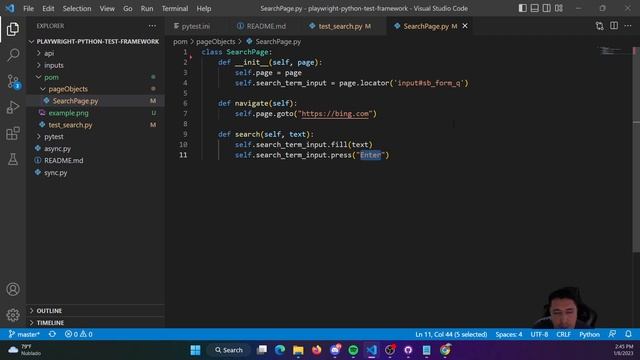
Task: Click feedback icon in status bar
Action: pos(612,334)
